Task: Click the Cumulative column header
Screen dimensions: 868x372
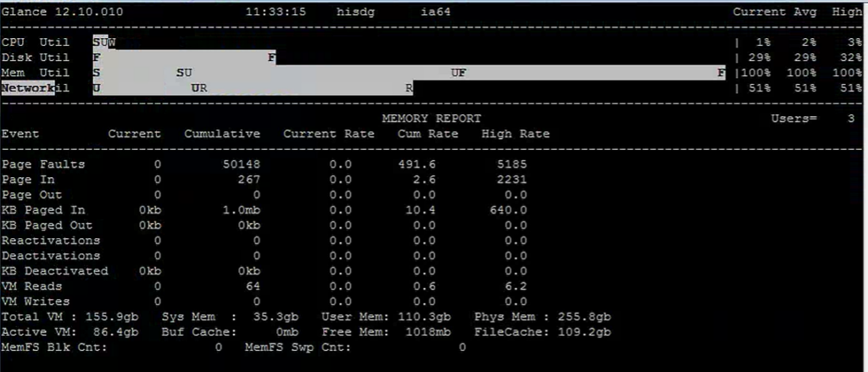Action: tap(222, 134)
